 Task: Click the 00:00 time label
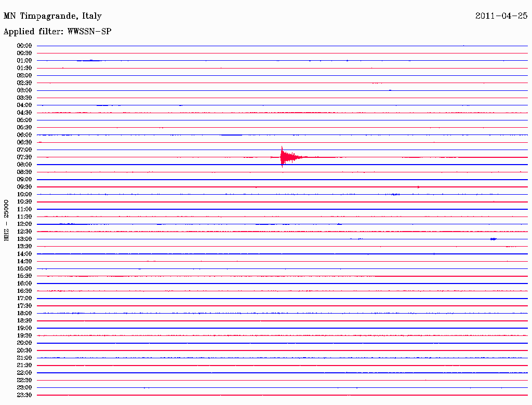[24, 46]
